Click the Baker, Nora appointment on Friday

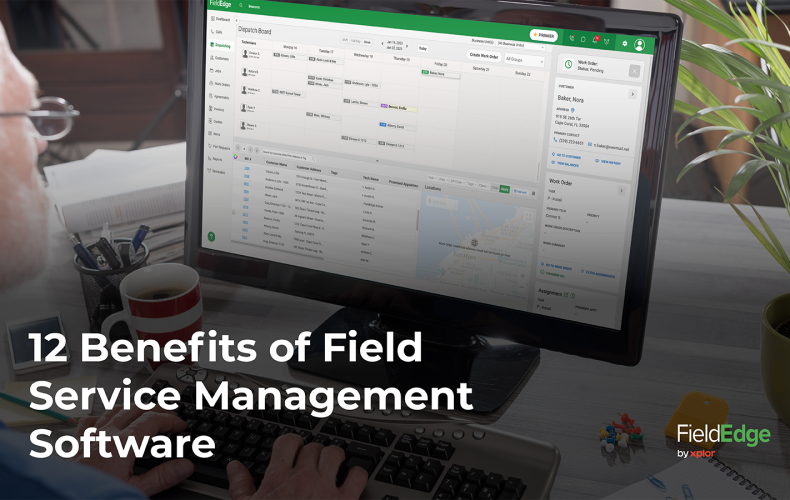pyautogui.click(x=440, y=74)
